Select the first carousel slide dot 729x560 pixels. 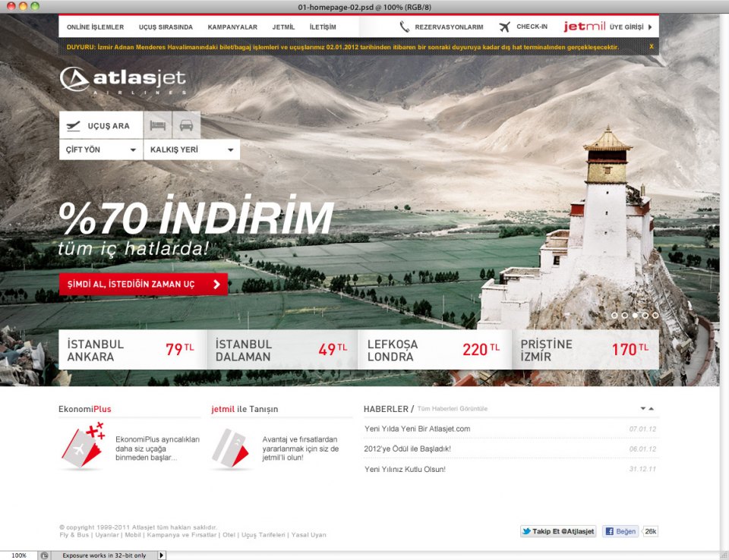point(614,315)
